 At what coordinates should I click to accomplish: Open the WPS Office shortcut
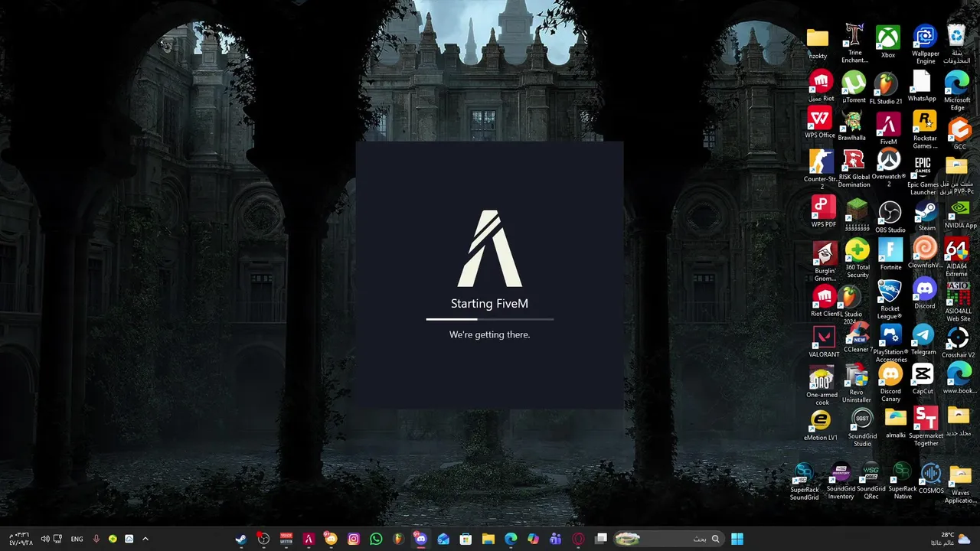pyautogui.click(x=820, y=122)
